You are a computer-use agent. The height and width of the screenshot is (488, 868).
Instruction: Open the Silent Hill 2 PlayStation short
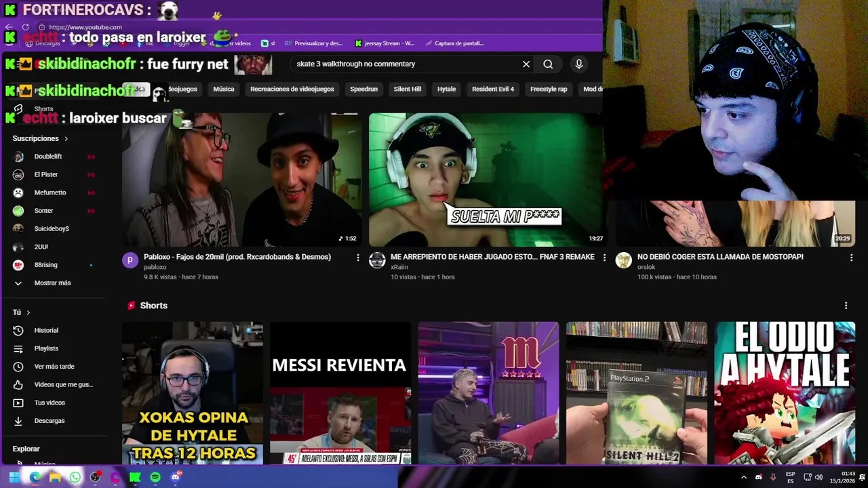(x=637, y=393)
